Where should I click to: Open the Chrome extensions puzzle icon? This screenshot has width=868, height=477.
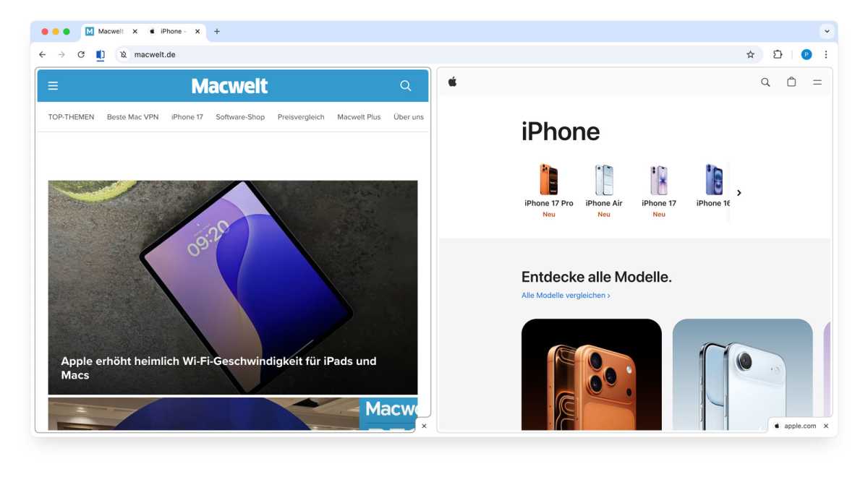tap(777, 54)
